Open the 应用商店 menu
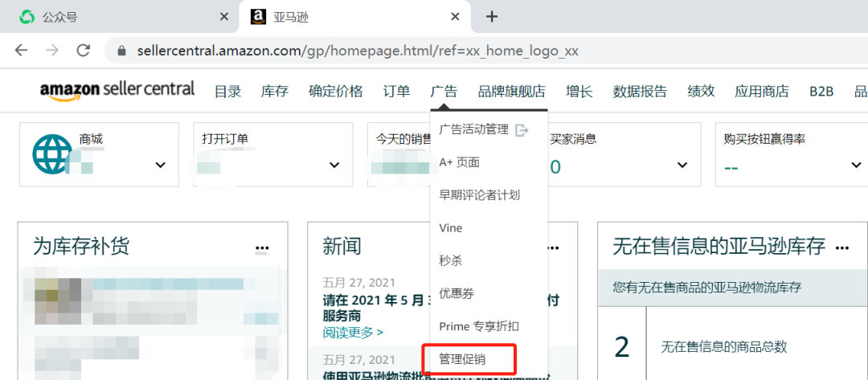The width and height of the screenshot is (868, 380). point(762,92)
